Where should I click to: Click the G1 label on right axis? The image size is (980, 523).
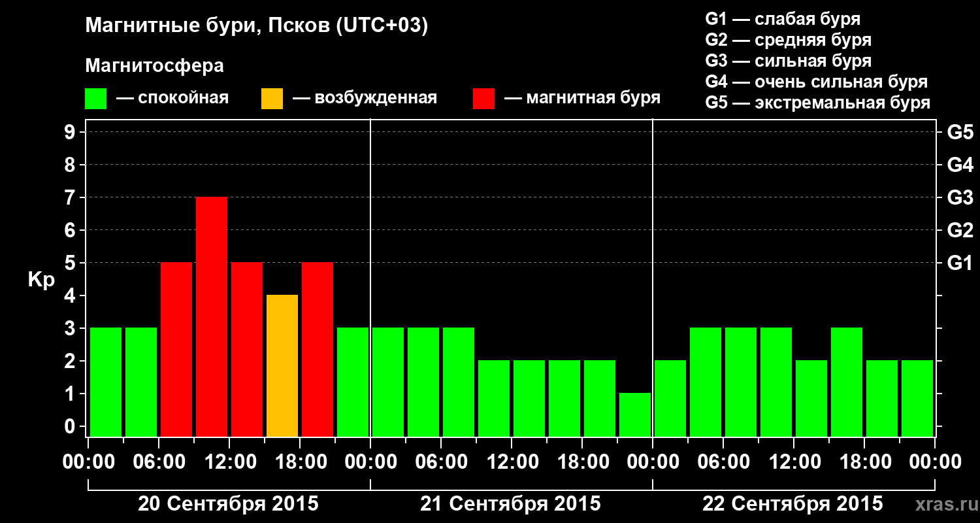(960, 263)
